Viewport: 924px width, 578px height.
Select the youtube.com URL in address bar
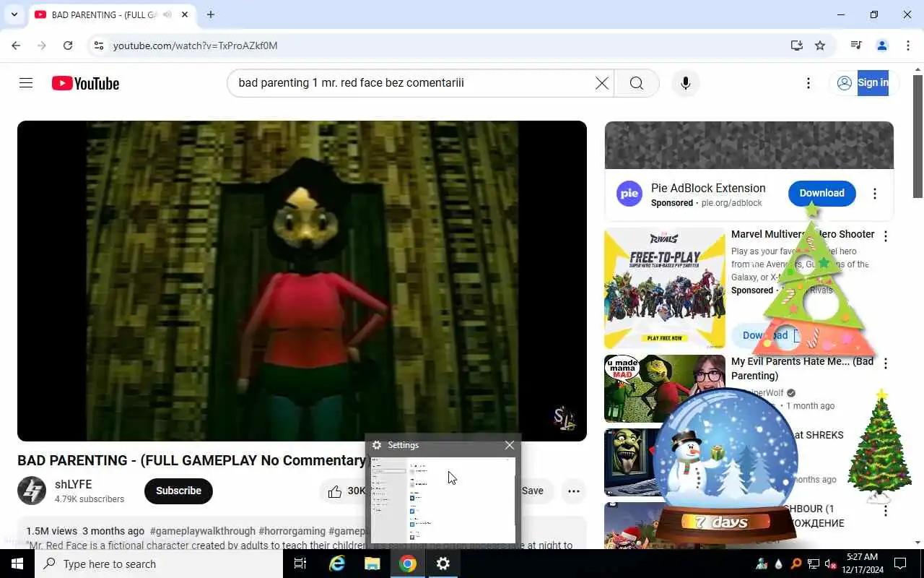[195, 46]
